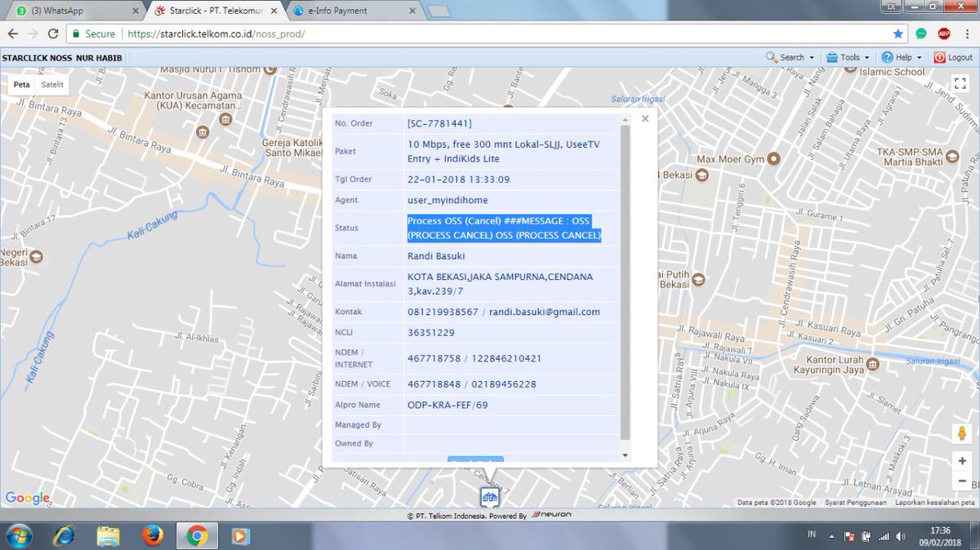
Task: Click the ODP marker pin on map
Action: point(489,497)
